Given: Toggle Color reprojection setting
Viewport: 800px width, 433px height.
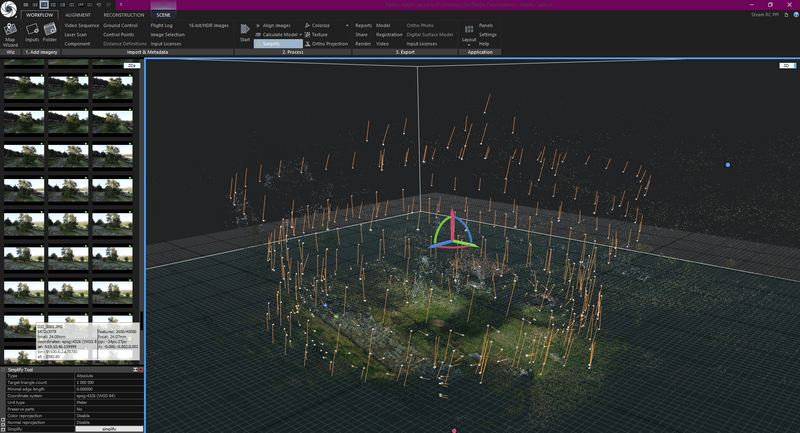Looking at the screenshot, I should 109,416.
